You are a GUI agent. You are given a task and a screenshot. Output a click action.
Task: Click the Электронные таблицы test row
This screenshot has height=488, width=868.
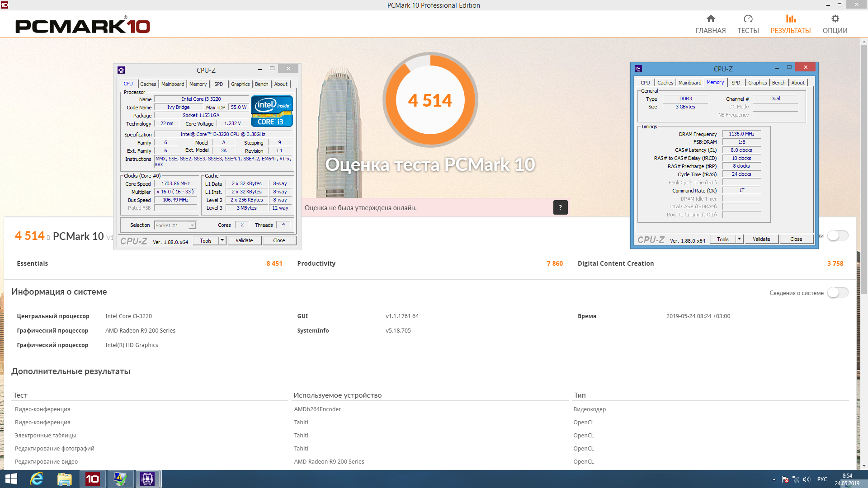point(45,435)
